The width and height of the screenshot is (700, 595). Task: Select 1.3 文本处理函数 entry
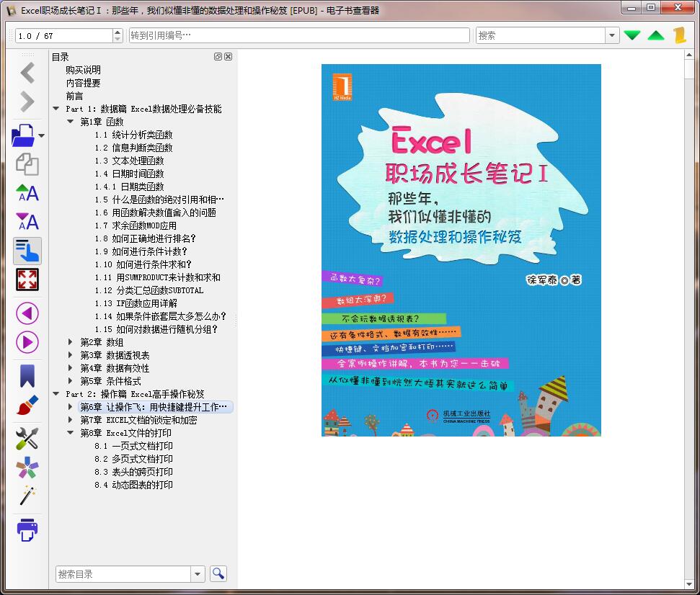pyautogui.click(x=129, y=160)
